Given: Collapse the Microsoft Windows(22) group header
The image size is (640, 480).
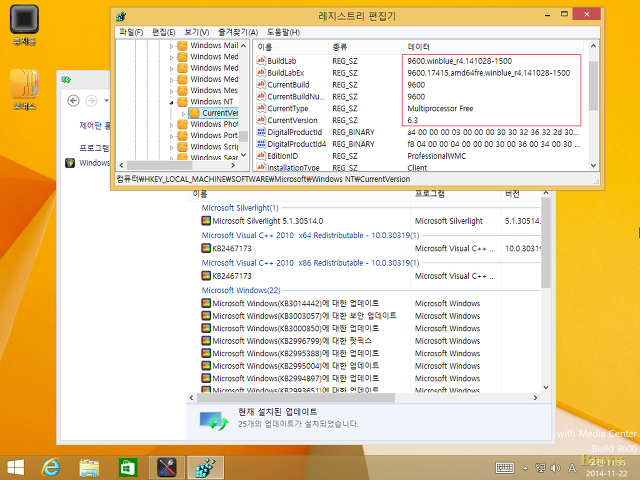Looking at the screenshot, I should pos(241,290).
